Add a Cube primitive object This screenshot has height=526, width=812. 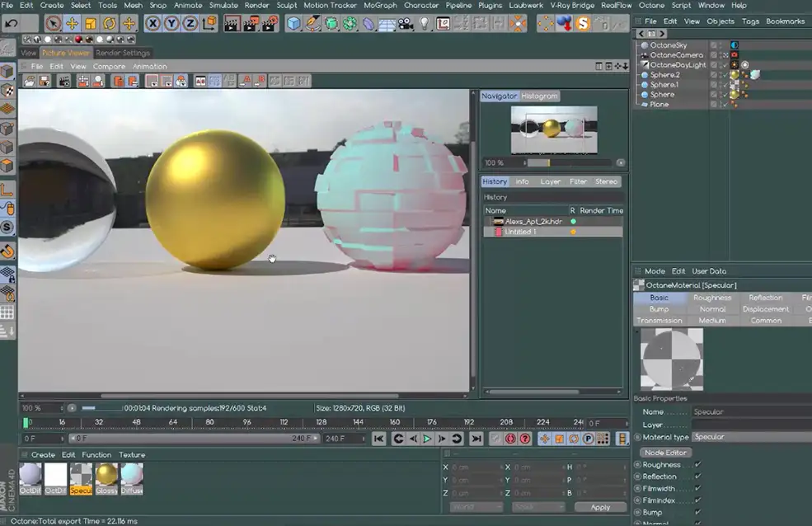(293, 23)
